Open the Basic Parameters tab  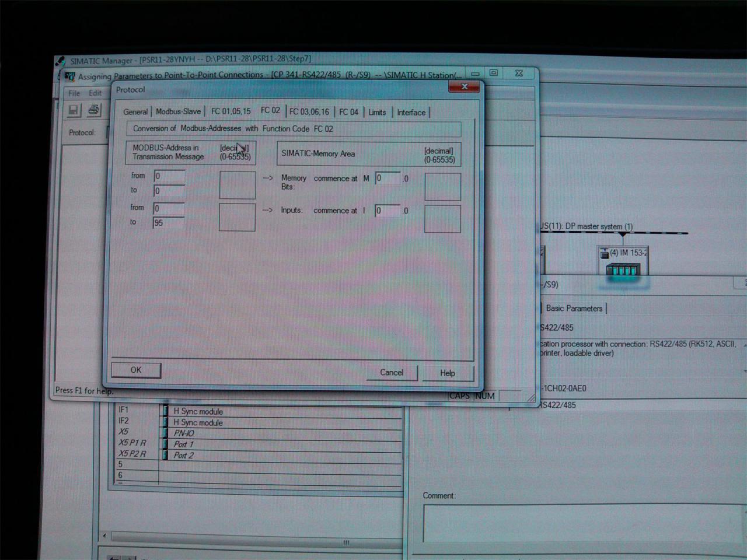[x=574, y=309]
